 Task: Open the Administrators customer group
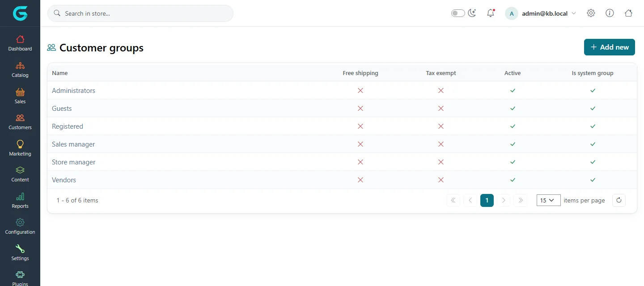(x=73, y=90)
